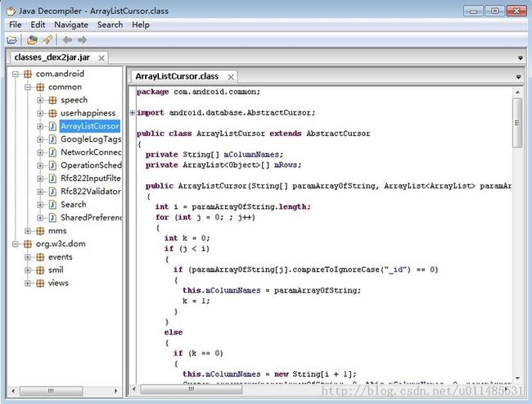The height and width of the screenshot is (404, 532).
Task: Click the code editor scroll left arrow
Action: 134,389
